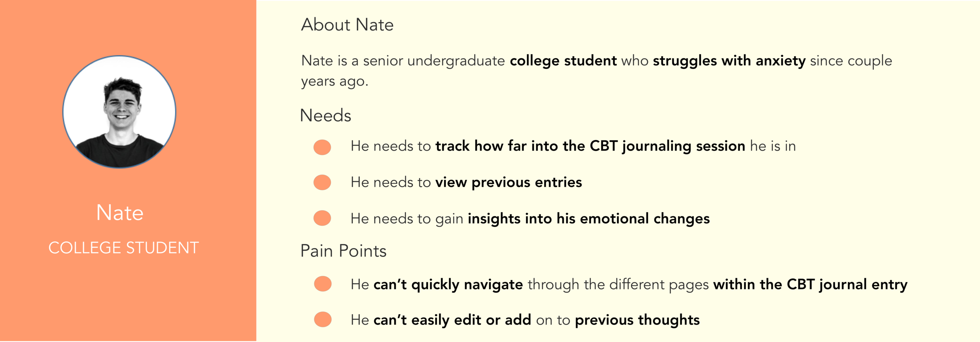This screenshot has width=980, height=342.
Task: Click bold text within the CBT journal entry
Action: [x=810, y=284]
